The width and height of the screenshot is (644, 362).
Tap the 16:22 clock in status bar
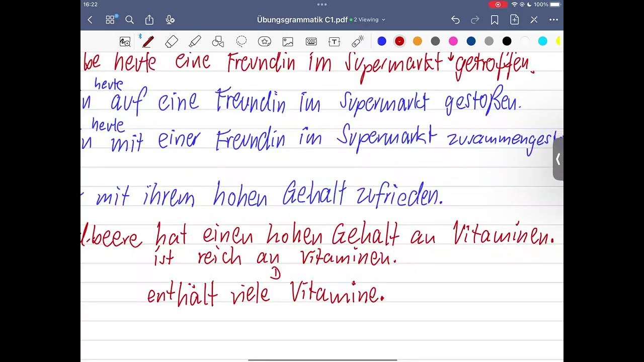pos(91,5)
